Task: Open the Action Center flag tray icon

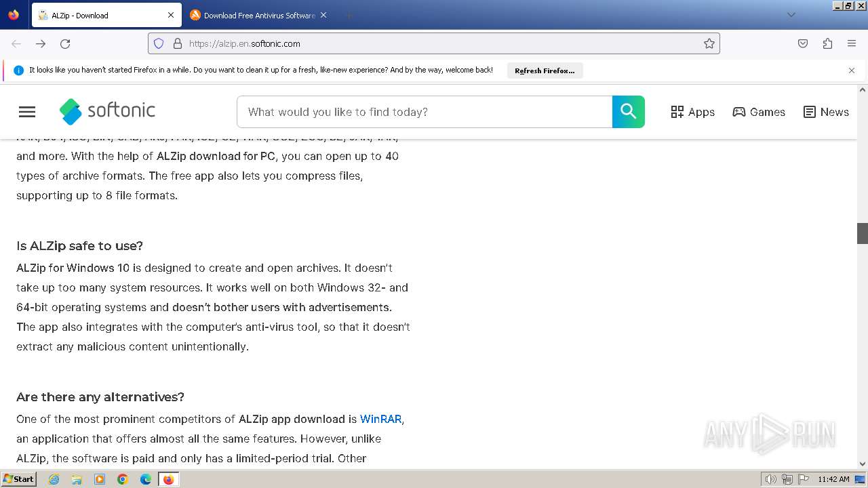Action: [x=804, y=479]
